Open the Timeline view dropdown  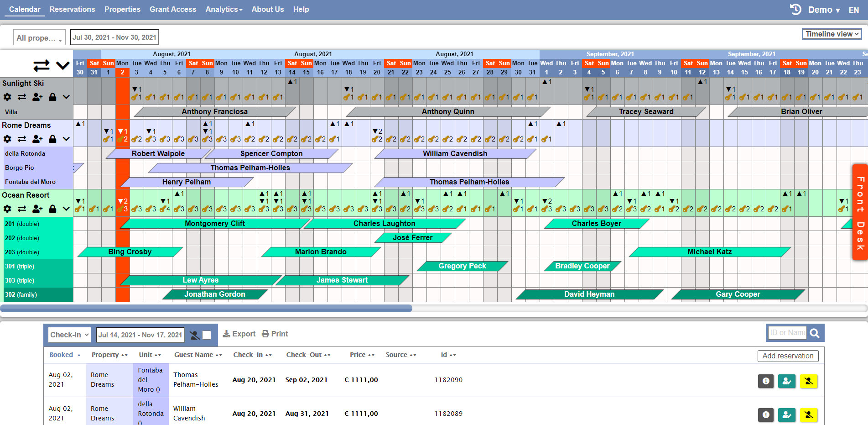[x=832, y=34]
